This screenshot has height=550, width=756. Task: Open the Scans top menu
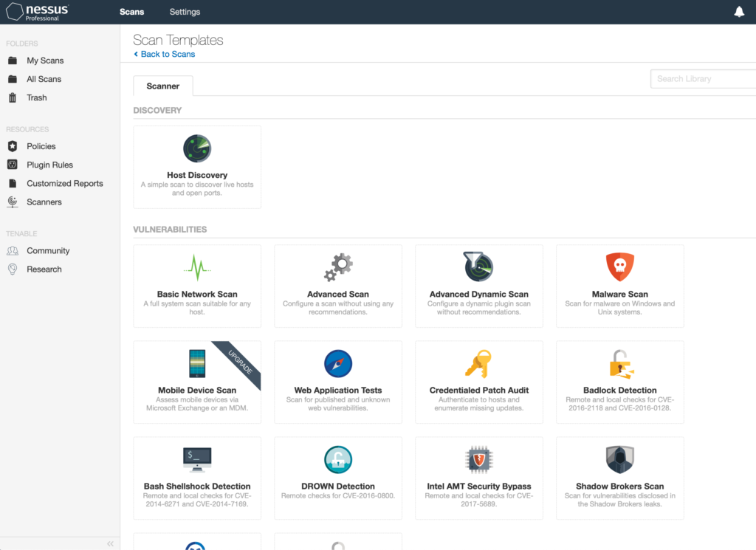pyautogui.click(x=131, y=12)
